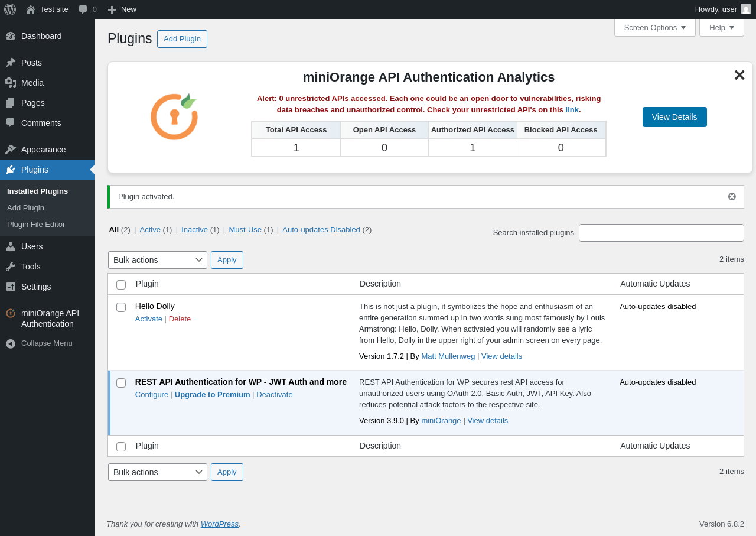Click the Comments icon in sidebar
756x536 pixels.
(11, 123)
